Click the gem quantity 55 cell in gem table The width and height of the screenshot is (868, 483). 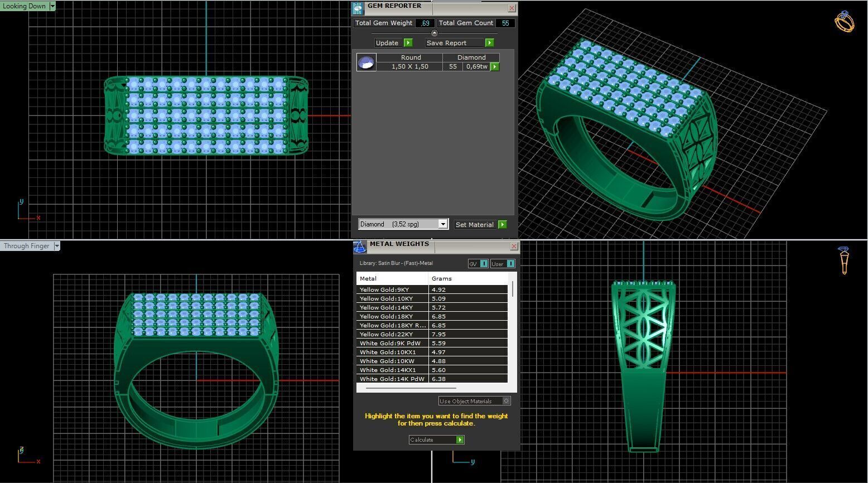click(453, 66)
